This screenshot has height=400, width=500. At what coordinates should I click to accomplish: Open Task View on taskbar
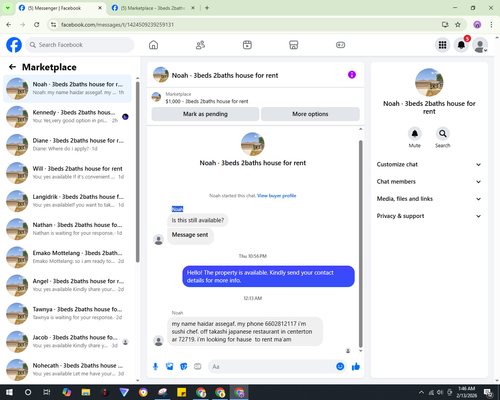point(47,392)
